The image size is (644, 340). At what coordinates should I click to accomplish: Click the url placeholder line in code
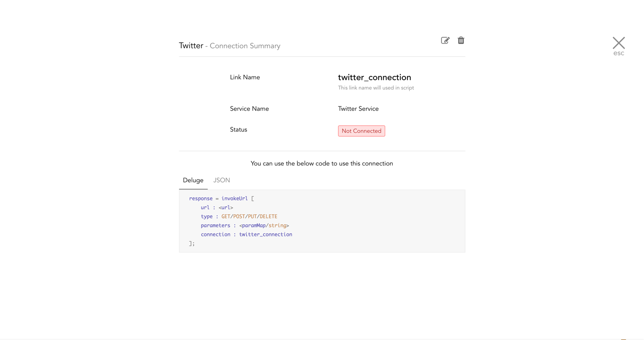tap(217, 208)
